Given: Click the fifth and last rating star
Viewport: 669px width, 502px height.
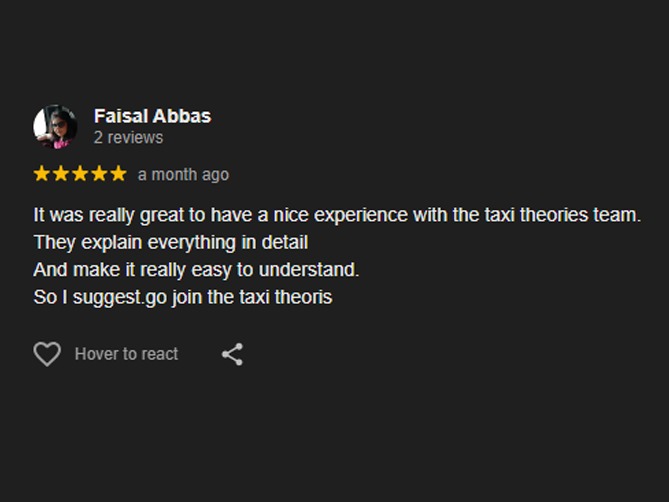Looking at the screenshot, I should [x=118, y=174].
